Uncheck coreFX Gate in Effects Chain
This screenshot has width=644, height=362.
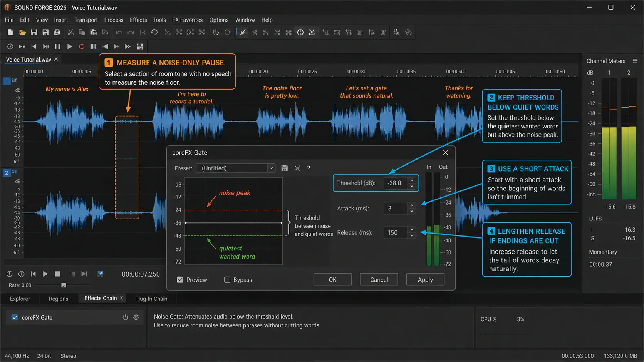pos(15,317)
